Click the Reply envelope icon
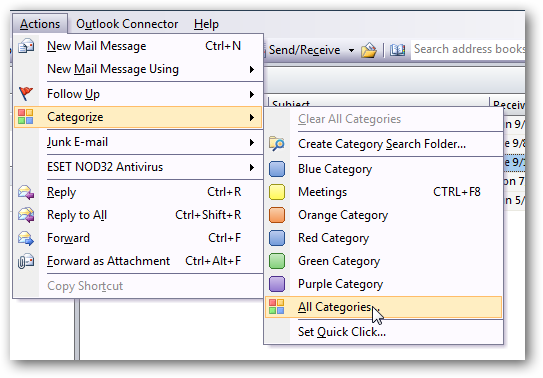 tap(26, 192)
